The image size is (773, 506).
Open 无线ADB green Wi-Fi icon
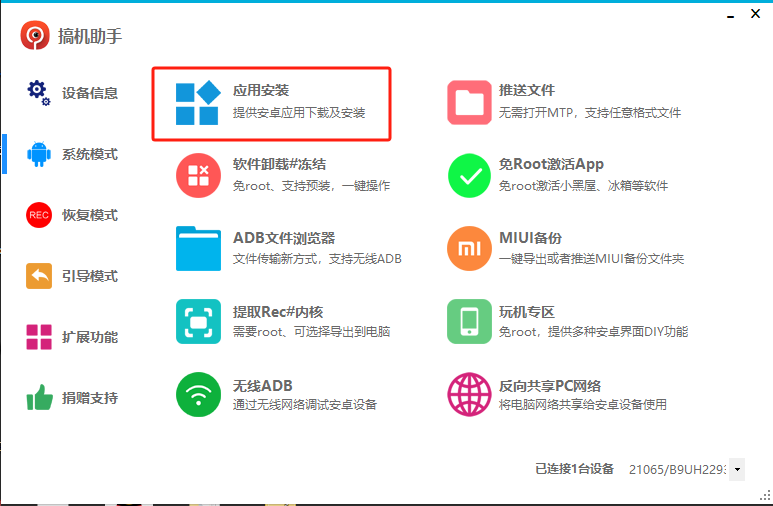coord(197,394)
